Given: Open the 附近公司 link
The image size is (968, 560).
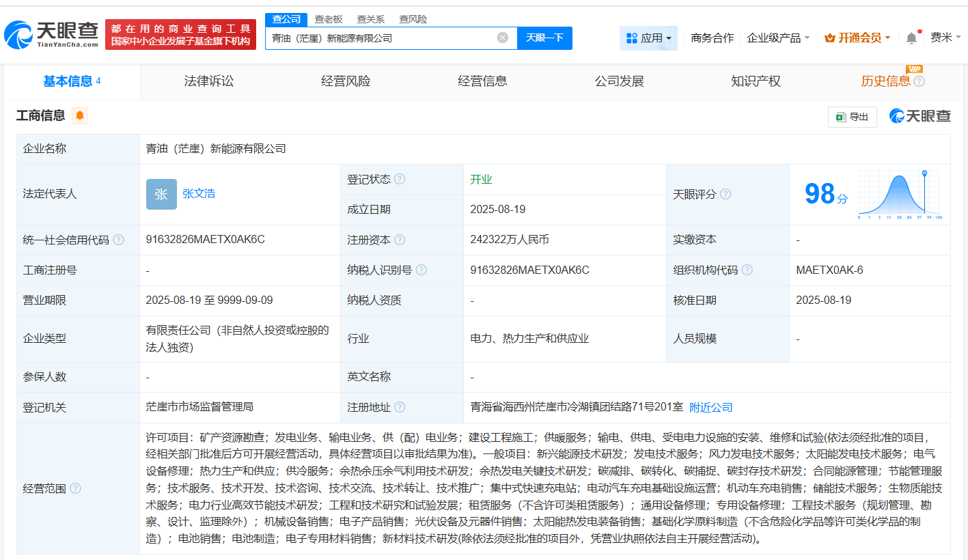Looking at the screenshot, I should [x=710, y=406].
